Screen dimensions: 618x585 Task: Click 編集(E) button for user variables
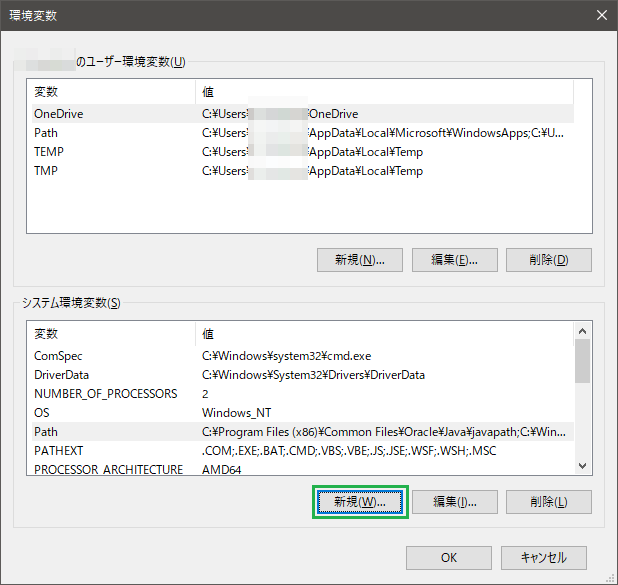click(x=455, y=260)
